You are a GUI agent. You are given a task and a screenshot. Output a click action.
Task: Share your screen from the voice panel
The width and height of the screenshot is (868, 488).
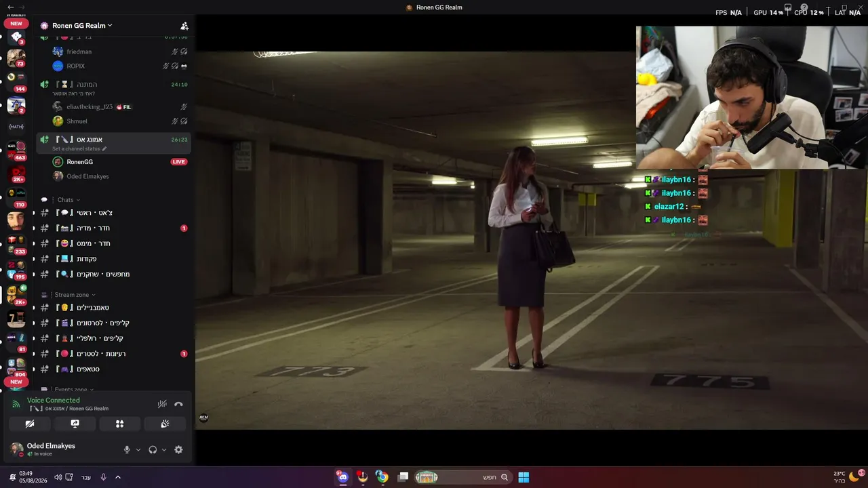[x=75, y=424]
